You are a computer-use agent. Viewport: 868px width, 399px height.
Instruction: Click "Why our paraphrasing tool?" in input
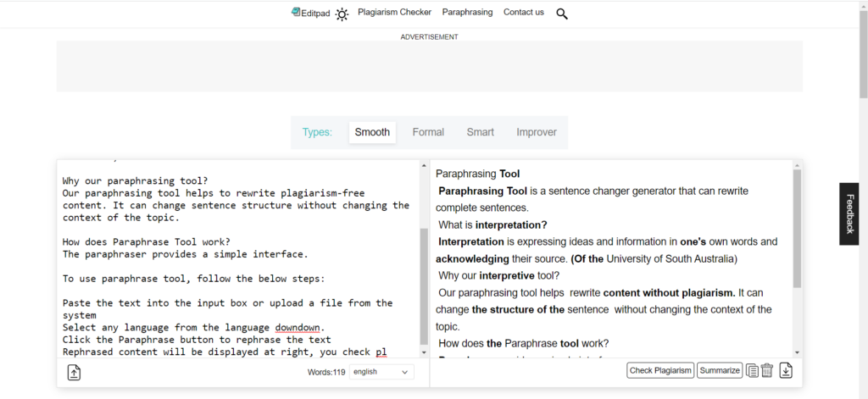(135, 181)
